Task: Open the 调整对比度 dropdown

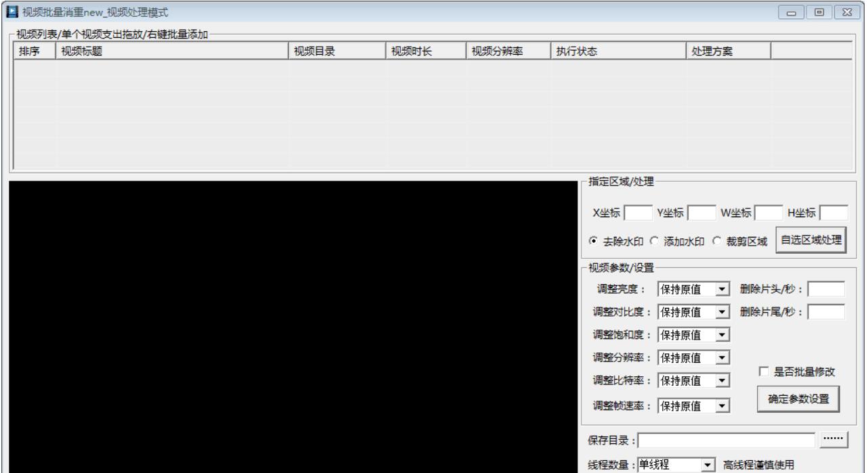Action: click(722, 312)
